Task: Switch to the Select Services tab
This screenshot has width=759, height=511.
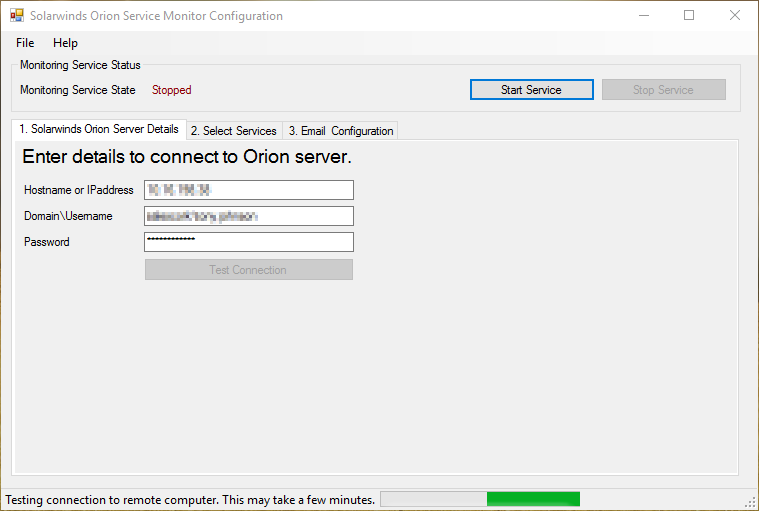Action: (234, 131)
